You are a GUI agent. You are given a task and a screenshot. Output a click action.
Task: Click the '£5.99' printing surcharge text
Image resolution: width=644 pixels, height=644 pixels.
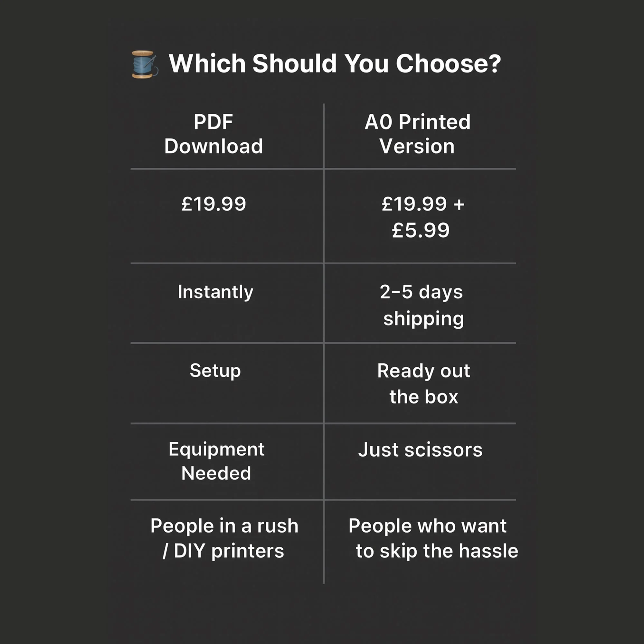[421, 230]
